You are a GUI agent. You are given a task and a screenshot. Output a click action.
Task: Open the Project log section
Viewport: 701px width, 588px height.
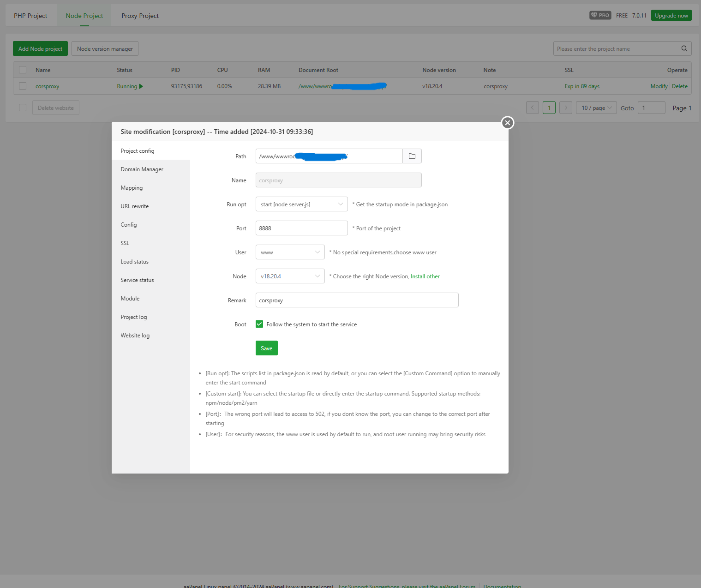click(x=134, y=317)
